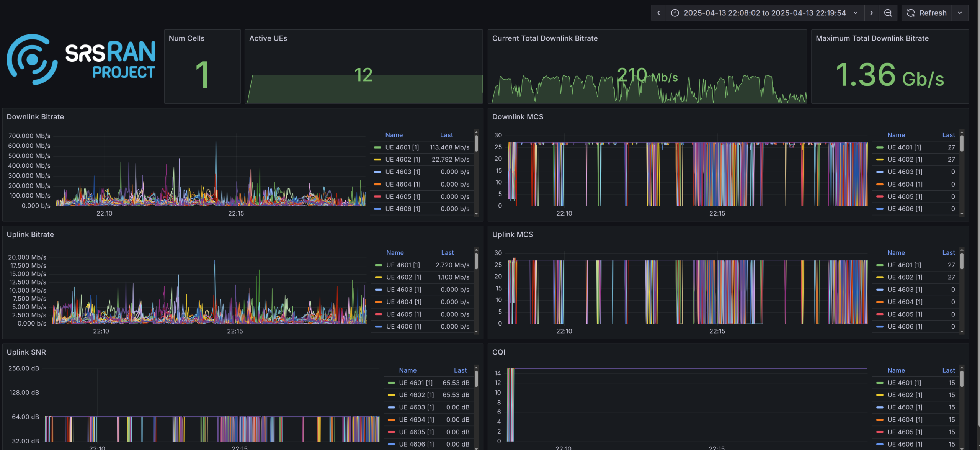
Task: Click the Uplink Bitrate legend scrollbar
Action: point(476,262)
